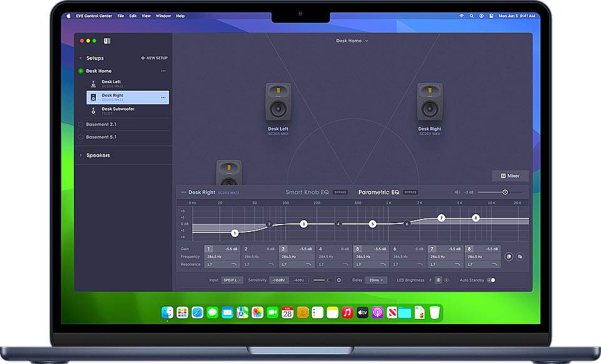
Task: Open Desk Home setup options ellipsis
Action: click(163, 71)
